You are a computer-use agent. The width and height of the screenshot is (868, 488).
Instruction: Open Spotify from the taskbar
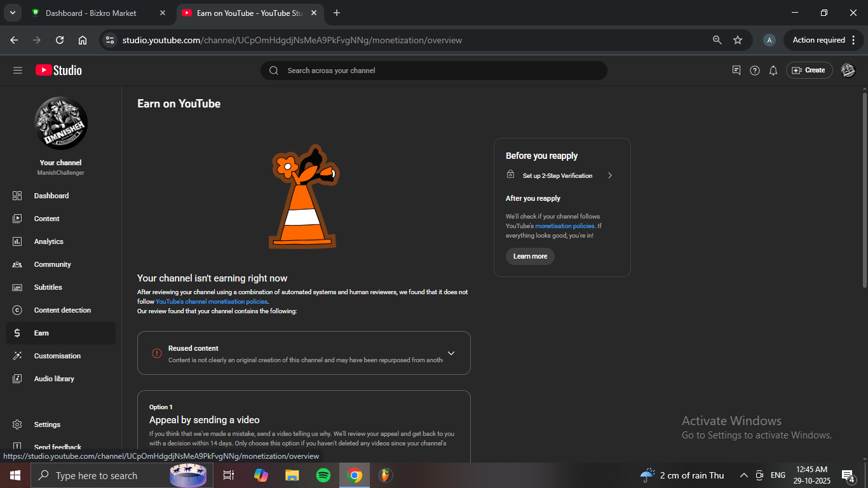(323, 475)
